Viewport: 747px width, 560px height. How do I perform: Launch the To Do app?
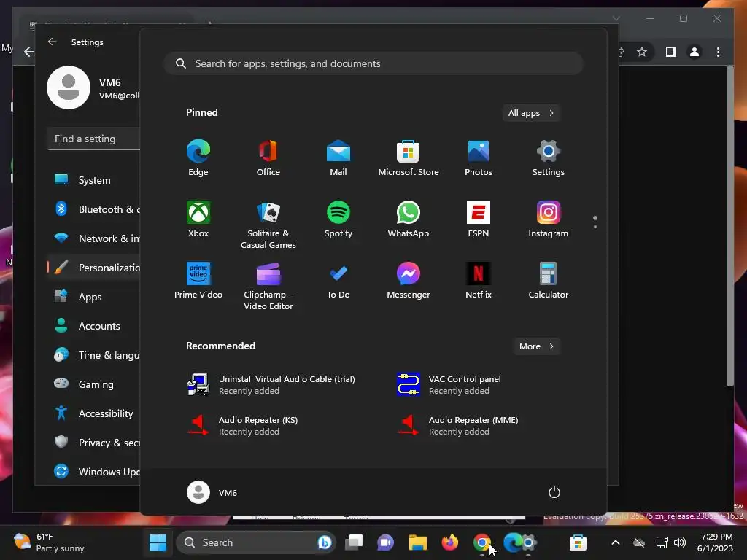pyautogui.click(x=338, y=281)
